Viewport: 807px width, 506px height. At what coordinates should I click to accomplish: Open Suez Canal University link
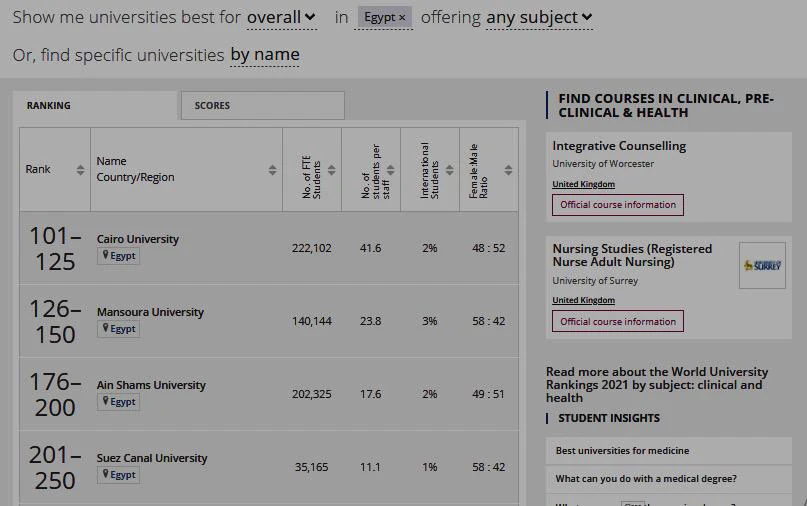152,458
